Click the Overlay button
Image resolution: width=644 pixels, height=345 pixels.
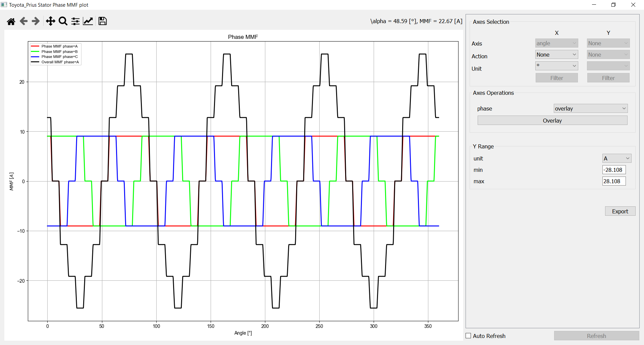(x=552, y=121)
